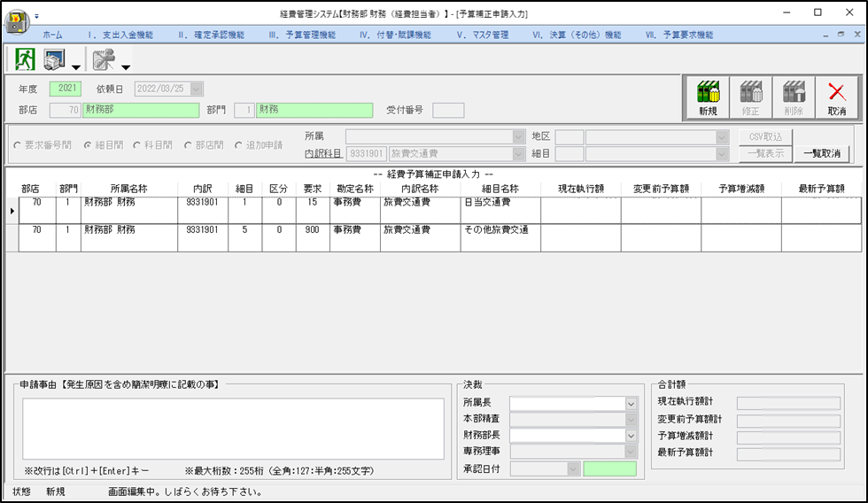Click the 内訳科目 underlined label link
This screenshot has width=868, height=503.
coord(322,154)
